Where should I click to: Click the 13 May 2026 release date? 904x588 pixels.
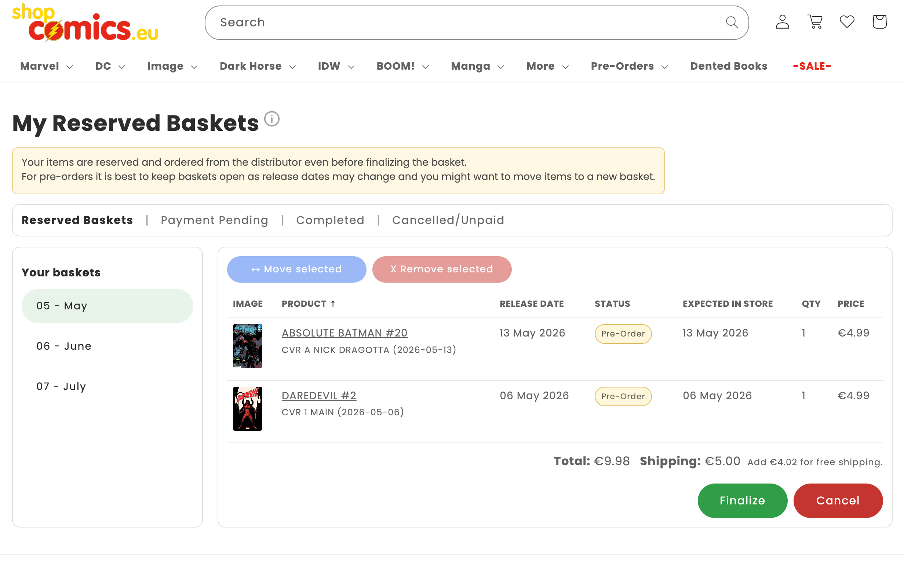tap(532, 333)
